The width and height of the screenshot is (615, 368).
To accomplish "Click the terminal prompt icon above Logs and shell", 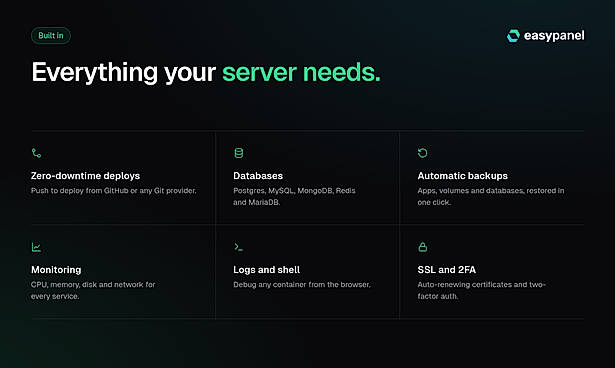I will [x=238, y=247].
